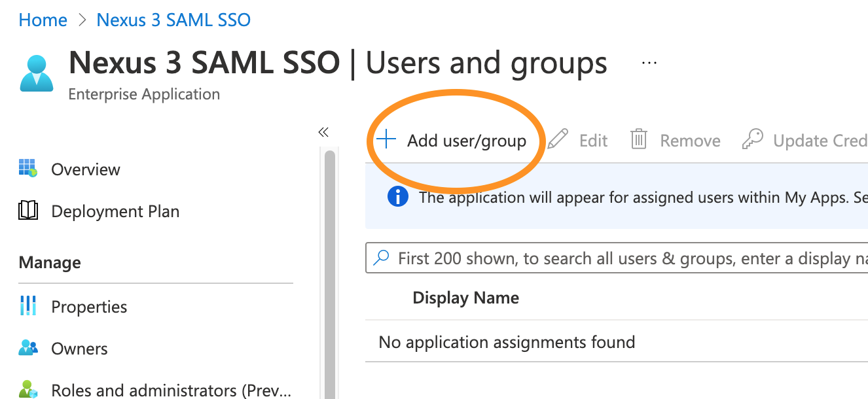Click the Edit pencil icon
This screenshot has width=868, height=399.
click(558, 140)
